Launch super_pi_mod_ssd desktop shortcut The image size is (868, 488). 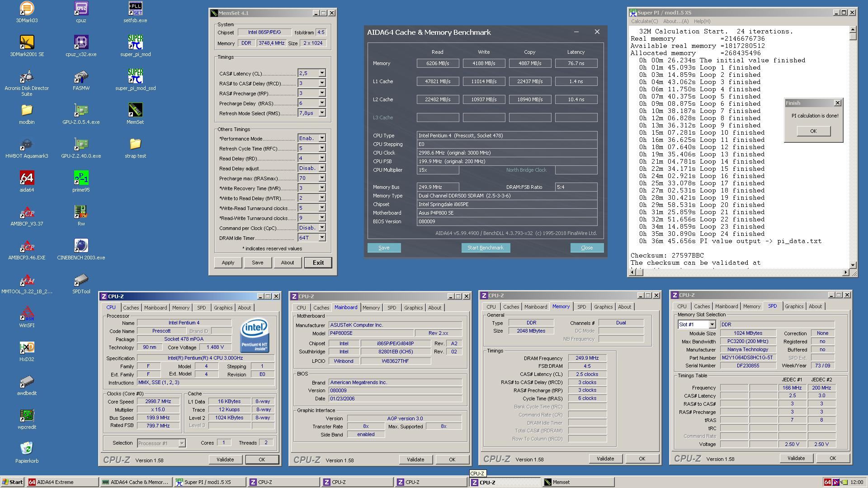(x=135, y=80)
